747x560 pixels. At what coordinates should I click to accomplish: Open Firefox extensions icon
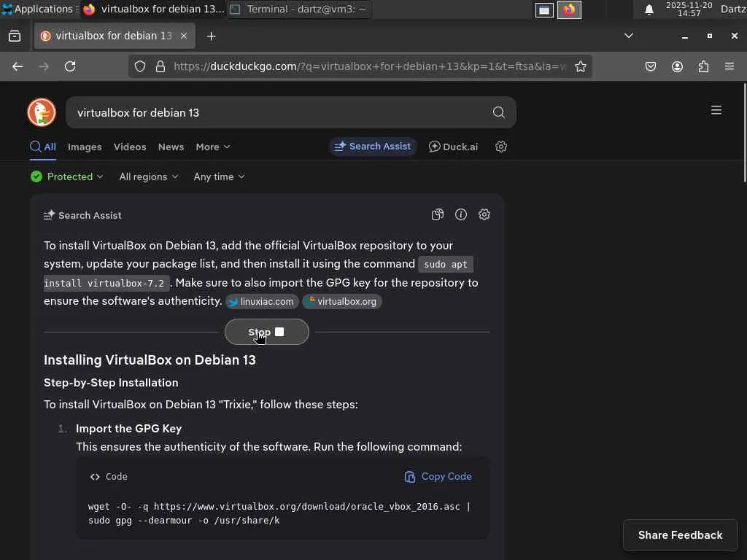pos(703,66)
